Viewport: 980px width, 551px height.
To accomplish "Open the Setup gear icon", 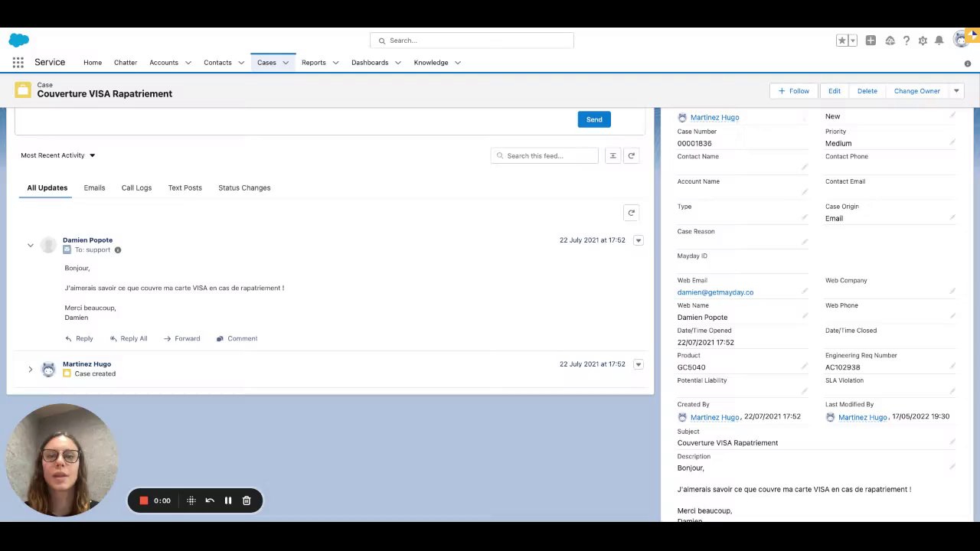I will pos(923,41).
